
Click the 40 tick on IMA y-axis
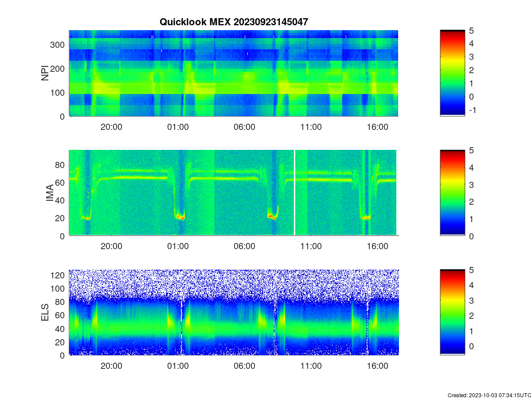(x=61, y=200)
